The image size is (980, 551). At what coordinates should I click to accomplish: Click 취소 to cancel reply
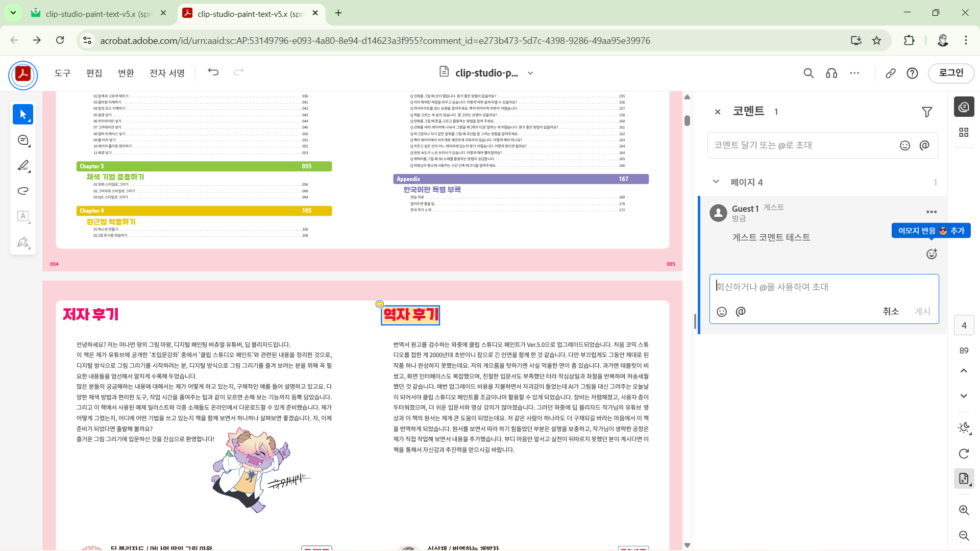891,312
